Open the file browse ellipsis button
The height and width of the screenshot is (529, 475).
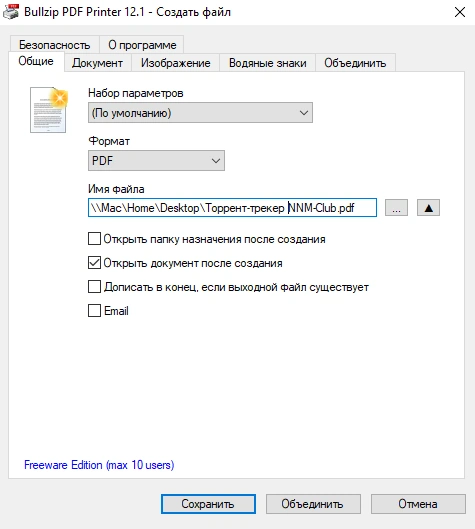tap(396, 207)
